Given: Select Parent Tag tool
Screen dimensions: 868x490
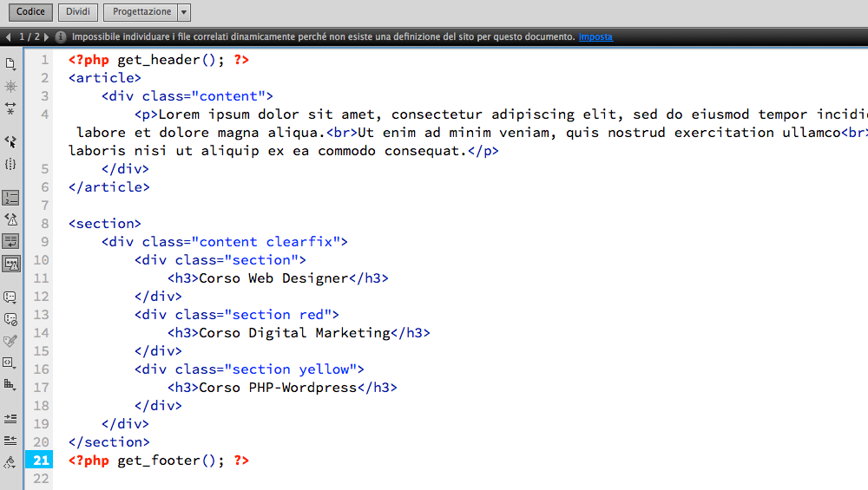Looking at the screenshot, I should click(10, 141).
